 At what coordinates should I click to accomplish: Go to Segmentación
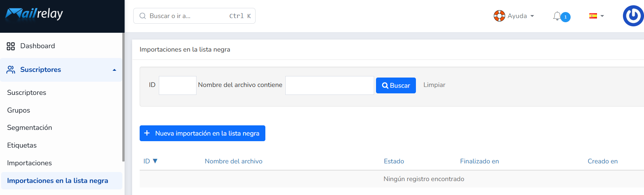tap(29, 128)
